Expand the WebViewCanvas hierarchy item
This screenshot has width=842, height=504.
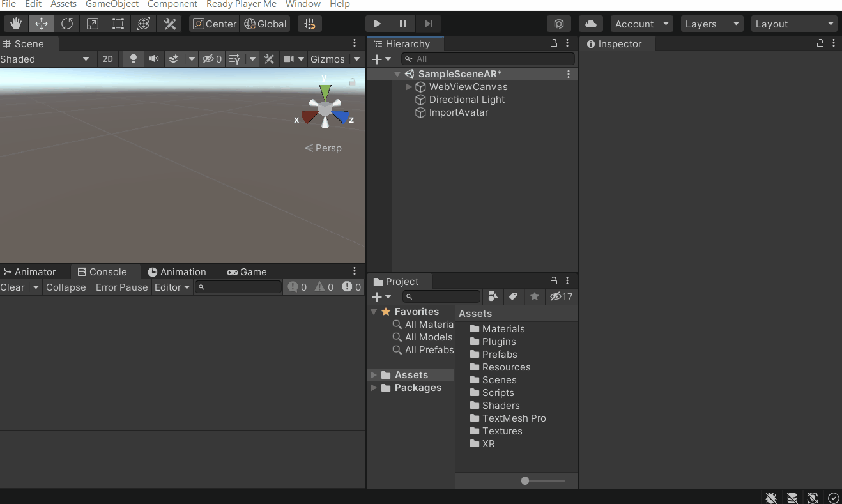pyautogui.click(x=409, y=87)
